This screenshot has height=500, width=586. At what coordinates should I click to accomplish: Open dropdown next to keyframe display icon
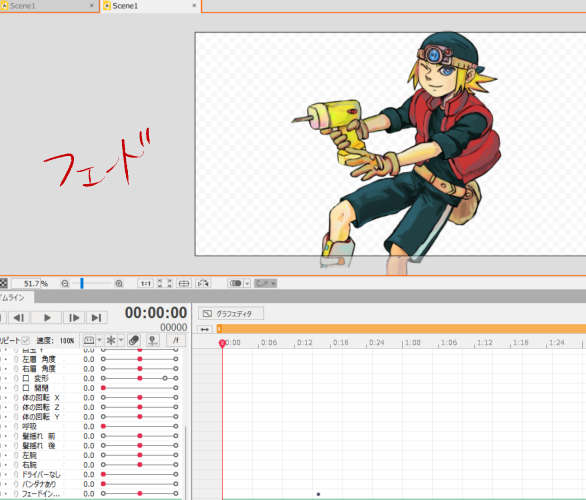(99, 340)
